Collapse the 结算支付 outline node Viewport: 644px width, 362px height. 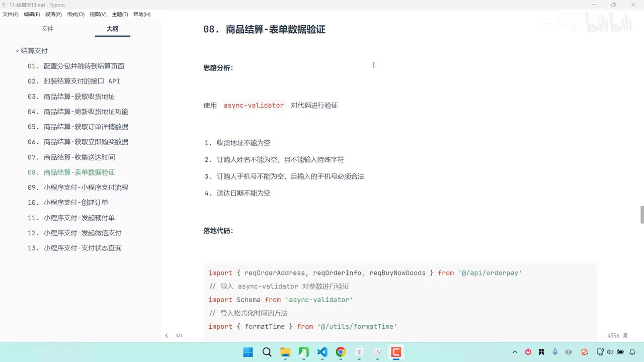pos(17,51)
